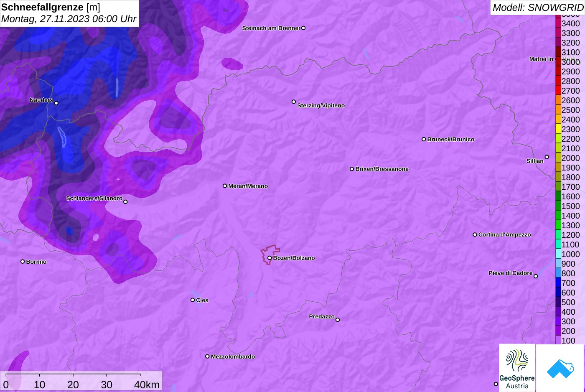Select the cyan 1000 legend swatch
This screenshot has height=392, width=585.
[x=558, y=254]
